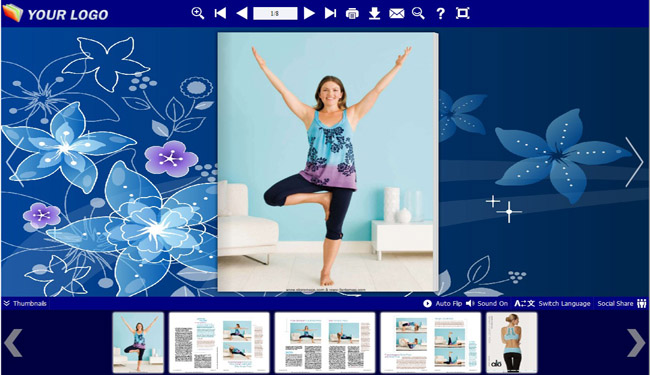Collapse the Thumbnails panel
The width and height of the screenshot is (650, 375).
(25, 303)
